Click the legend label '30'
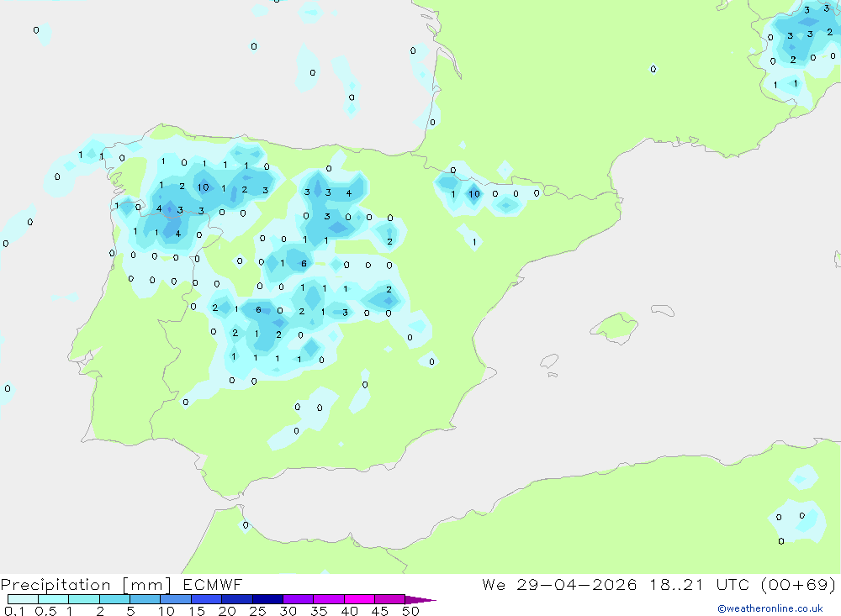Image resolution: width=841 pixels, height=616 pixels. click(x=288, y=611)
